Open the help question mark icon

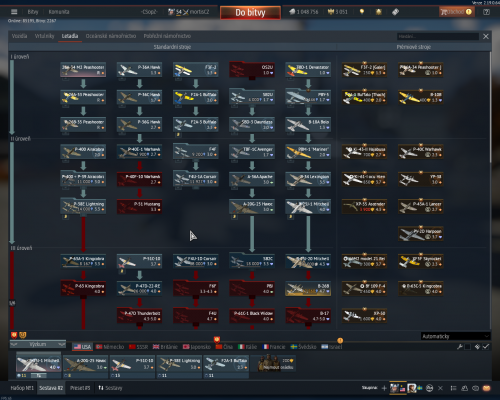pos(486,12)
